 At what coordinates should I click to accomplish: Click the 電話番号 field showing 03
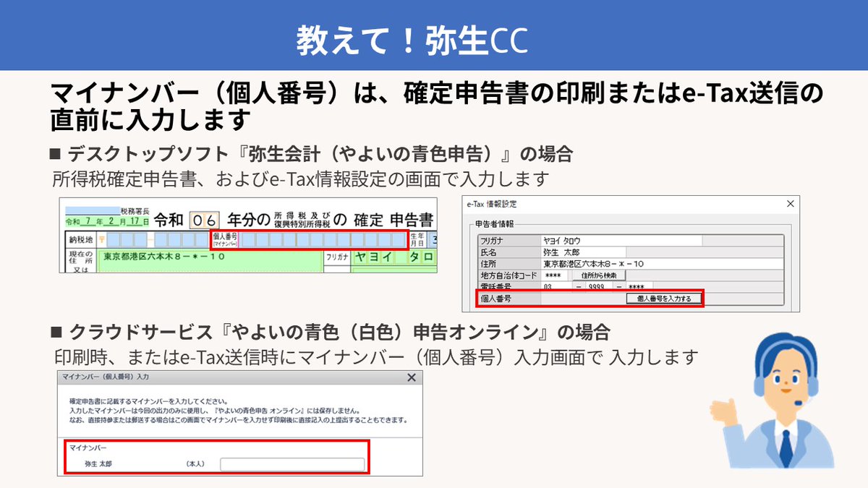pyautogui.click(x=557, y=287)
